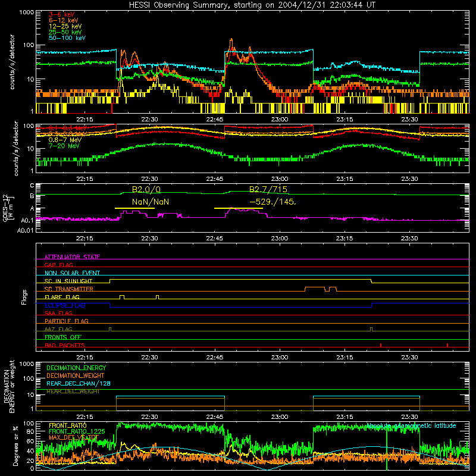
Task: Select the REAR_DEC_CHAN/128 legend label
Action: 79,383
